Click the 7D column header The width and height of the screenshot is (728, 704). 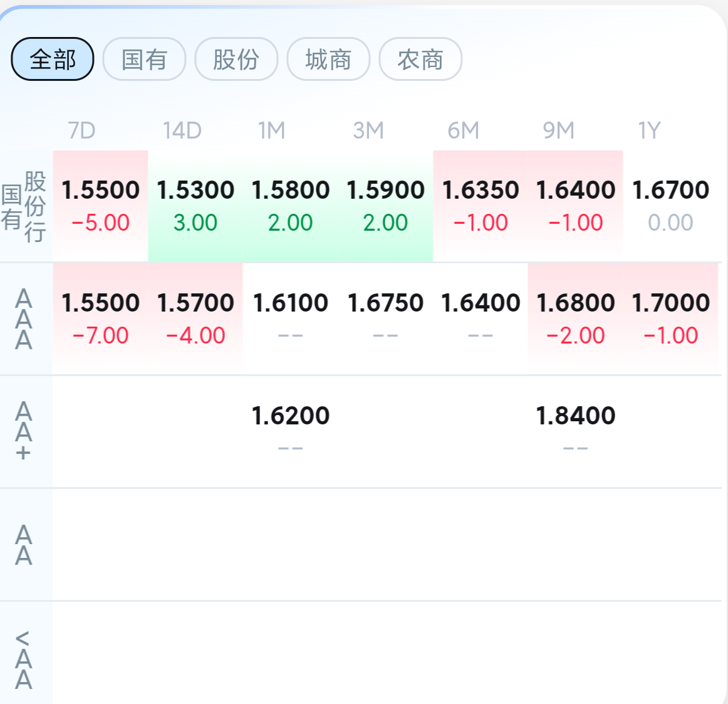81,130
